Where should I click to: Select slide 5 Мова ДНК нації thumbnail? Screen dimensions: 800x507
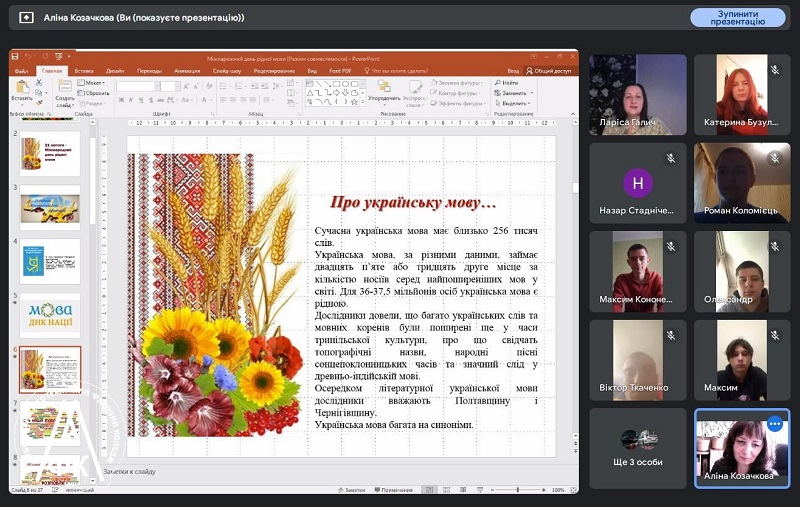click(50, 315)
